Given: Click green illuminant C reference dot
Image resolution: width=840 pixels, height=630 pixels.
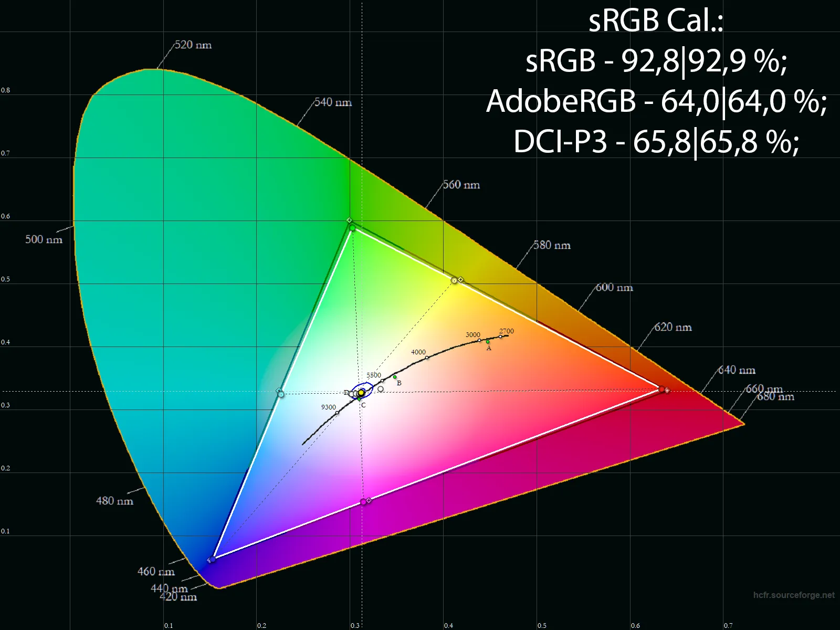Looking at the screenshot, I should (359, 400).
